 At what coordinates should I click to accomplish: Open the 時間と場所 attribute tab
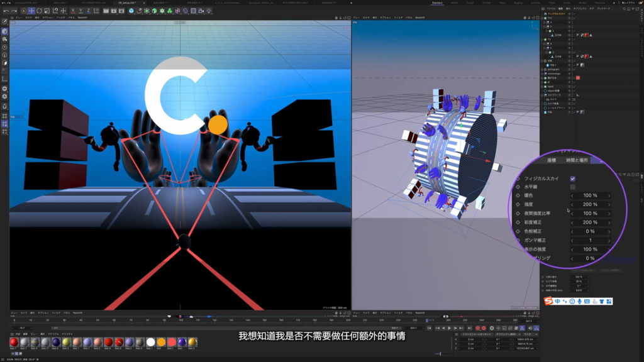(578, 160)
